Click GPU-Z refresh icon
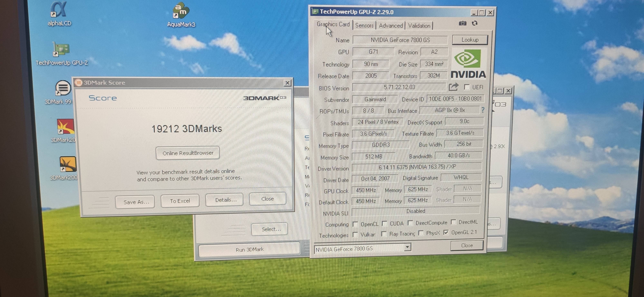The height and width of the screenshot is (297, 644). point(474,23)
